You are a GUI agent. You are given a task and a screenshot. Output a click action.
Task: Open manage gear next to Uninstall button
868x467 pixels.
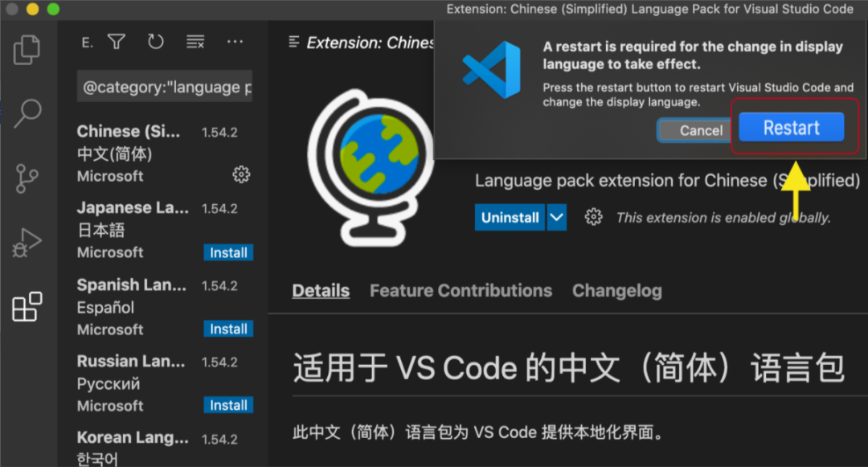[x=593, y=217]
